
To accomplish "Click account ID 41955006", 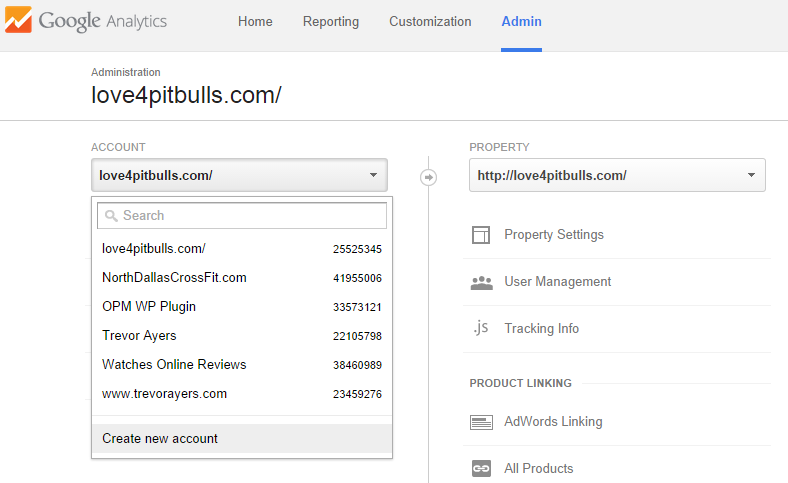I will (x=357, y=278).
